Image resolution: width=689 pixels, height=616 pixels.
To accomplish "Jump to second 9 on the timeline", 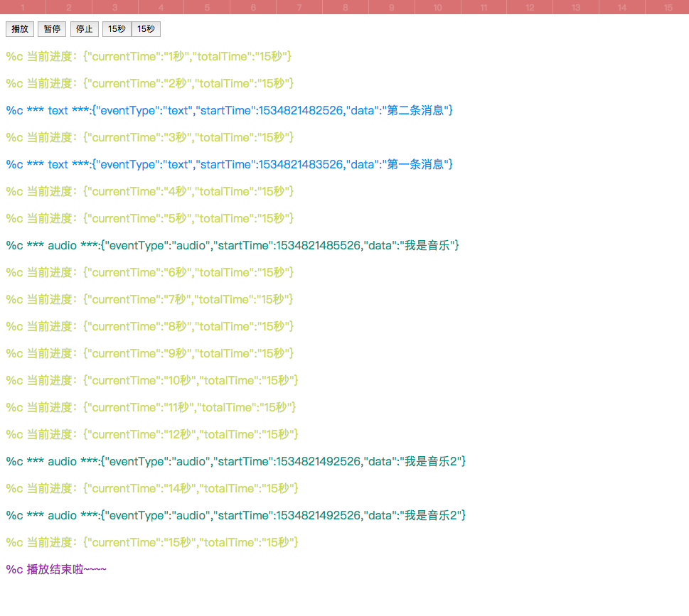I will point(391,7).
